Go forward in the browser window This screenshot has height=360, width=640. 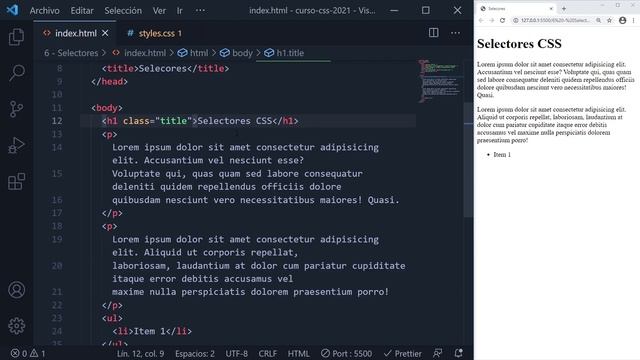tap(491, 20)
